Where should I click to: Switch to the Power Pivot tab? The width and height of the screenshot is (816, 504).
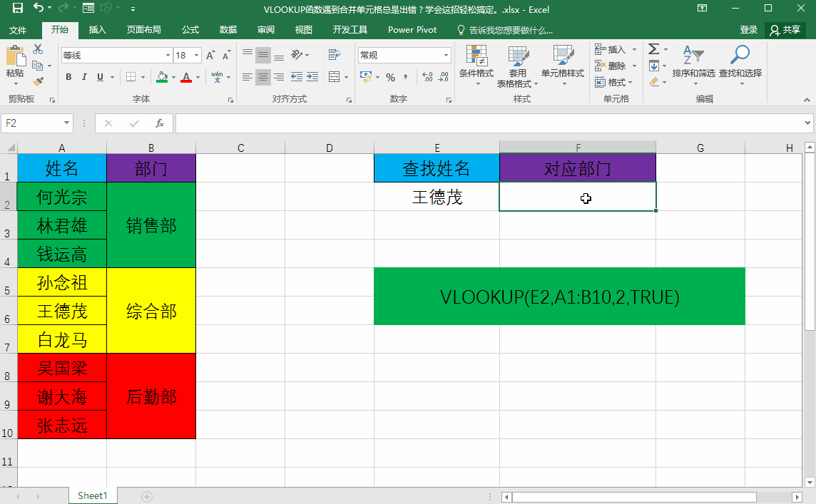point(412,30)
